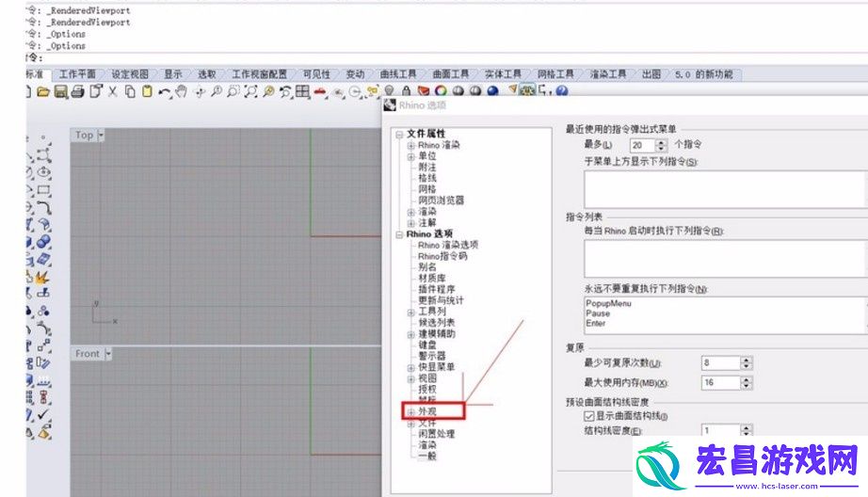Image resolution: width=868 pixels, height=497 pixels.
Task: Switch to the 工作平面 toolbar tab
Action: (77, 74)
